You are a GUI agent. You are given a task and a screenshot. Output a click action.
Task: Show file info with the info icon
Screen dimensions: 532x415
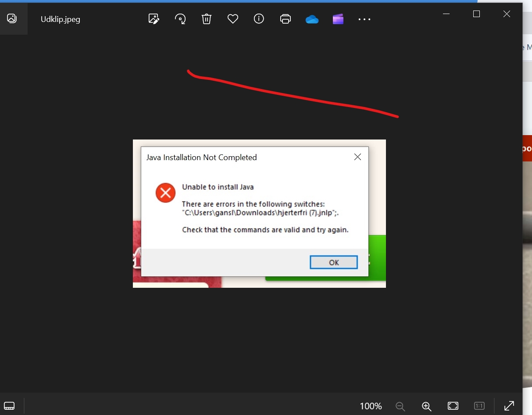pyautogui.click(x=259, y=19)
